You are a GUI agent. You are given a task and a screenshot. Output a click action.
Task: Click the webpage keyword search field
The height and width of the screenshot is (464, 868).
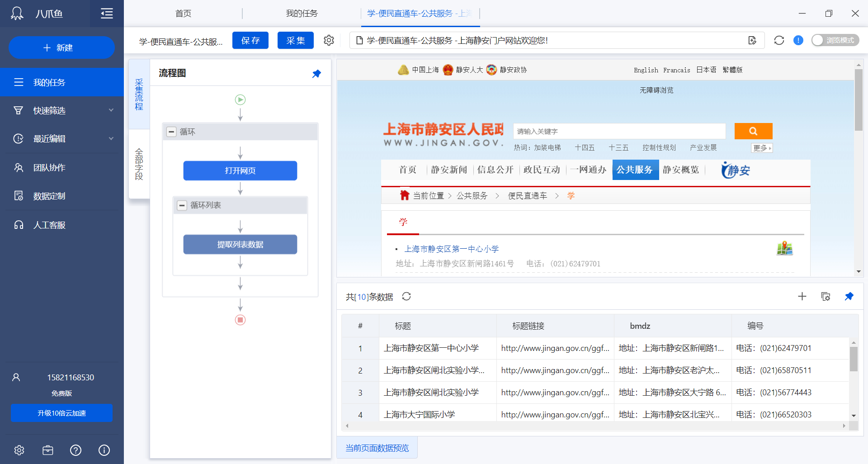coord(619,131)
